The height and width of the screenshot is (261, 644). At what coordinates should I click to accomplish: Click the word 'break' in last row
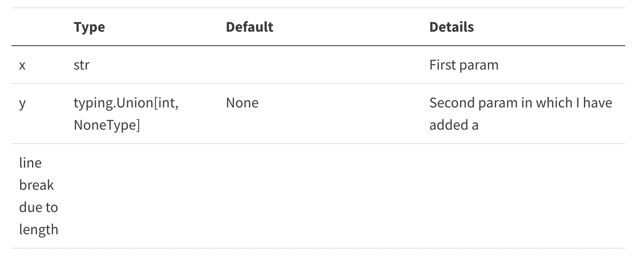coord(36,185)
